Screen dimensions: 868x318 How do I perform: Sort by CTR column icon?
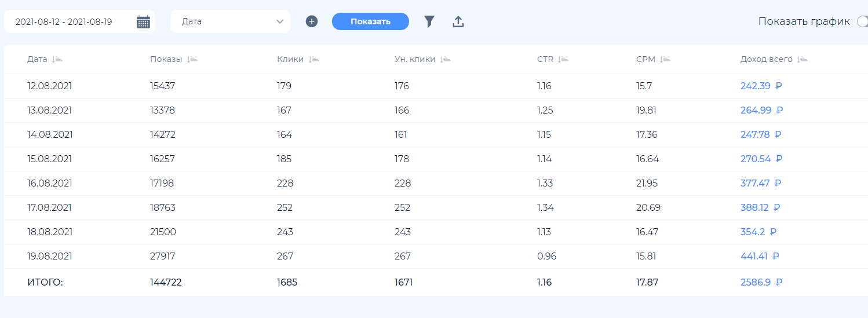click(x=563, y=59)
